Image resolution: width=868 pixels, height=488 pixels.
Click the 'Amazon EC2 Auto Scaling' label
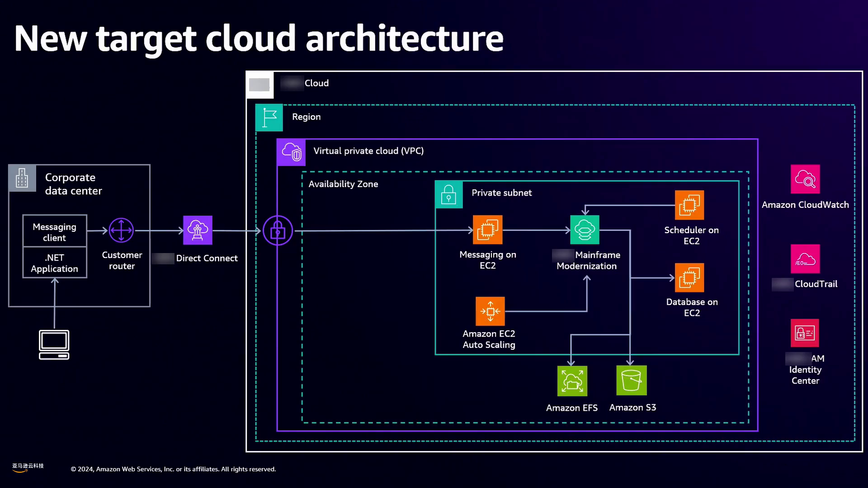[x=489, y=339]
